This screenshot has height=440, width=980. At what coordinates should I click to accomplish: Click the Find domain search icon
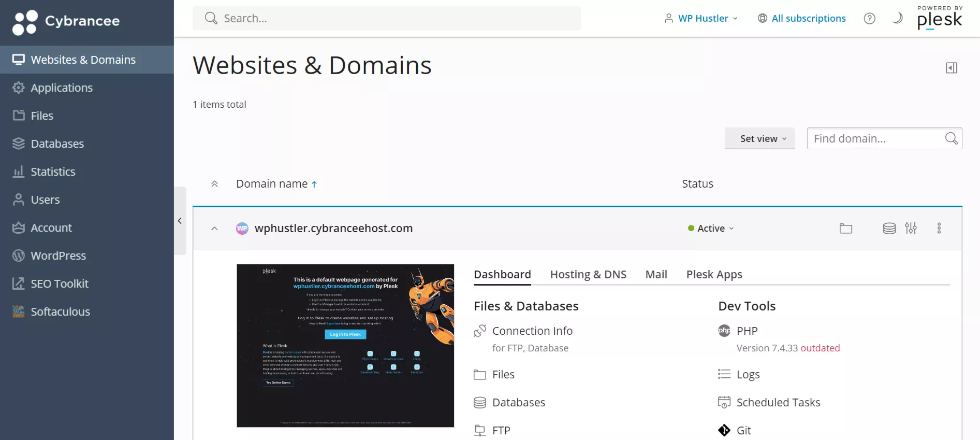(x=952, y=138)
